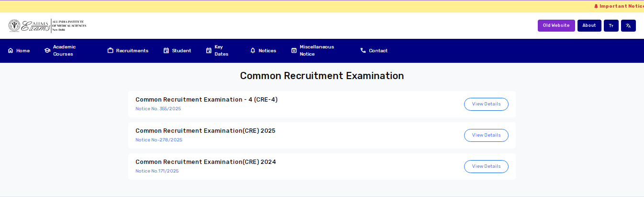Click the calendar icon beside Student
The width and height of the screenshot is (644, 197).
click(167, 51)
